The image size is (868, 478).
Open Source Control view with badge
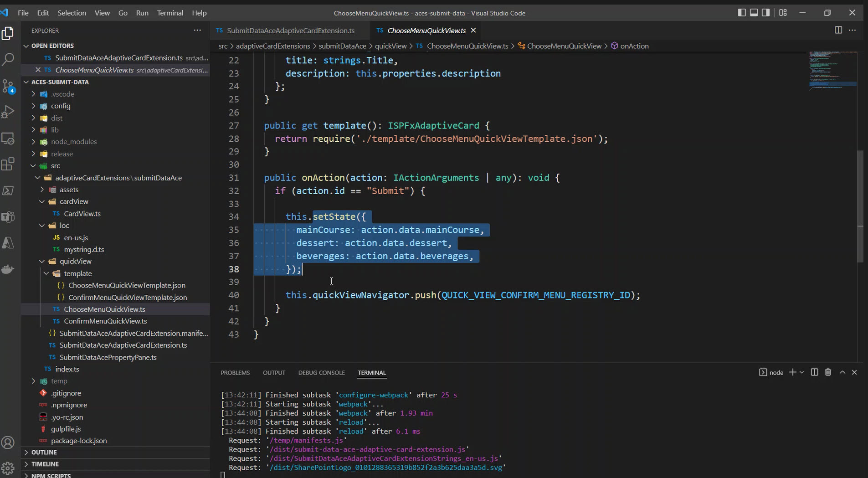8,86
